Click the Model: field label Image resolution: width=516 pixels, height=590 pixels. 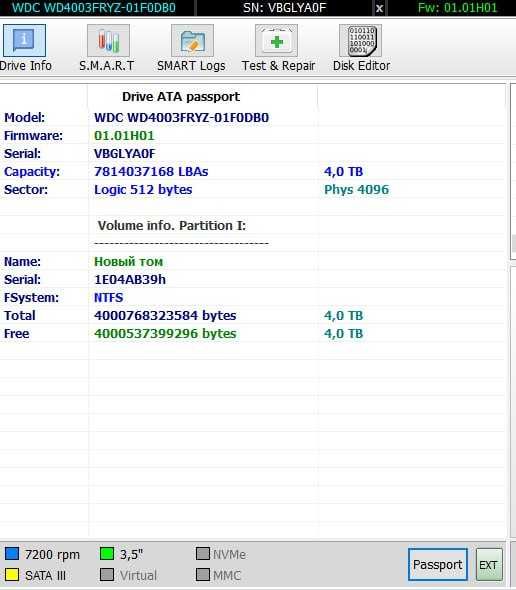[24, 118]
